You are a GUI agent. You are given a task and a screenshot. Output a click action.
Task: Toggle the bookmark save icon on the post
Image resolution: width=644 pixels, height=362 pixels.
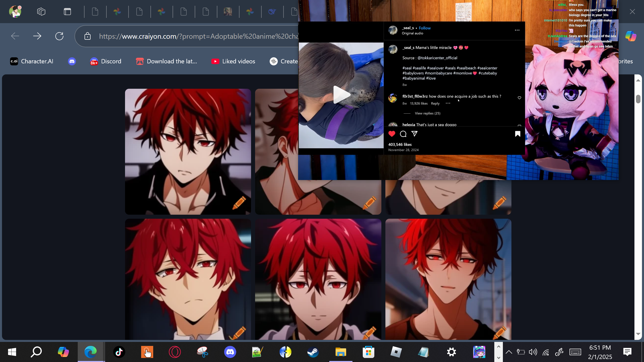pos(517,134)
